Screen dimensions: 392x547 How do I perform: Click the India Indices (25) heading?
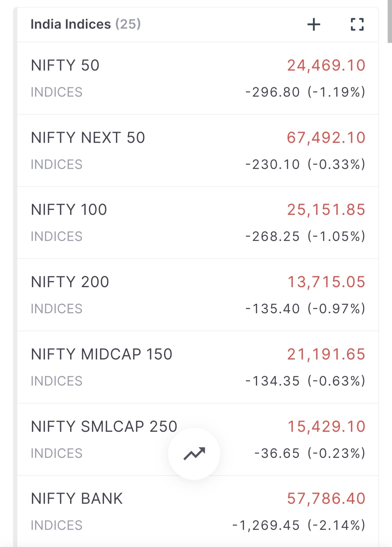click(86, 24)
